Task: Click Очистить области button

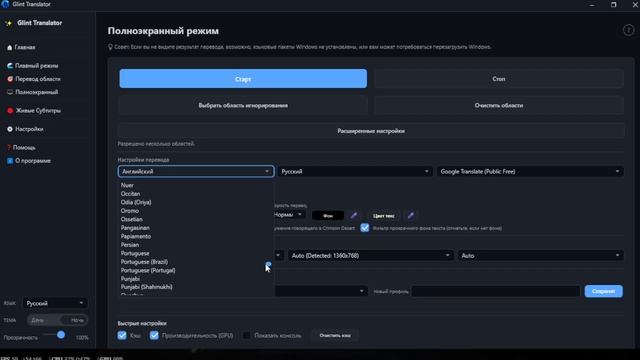Action: (x=498, y=105)
